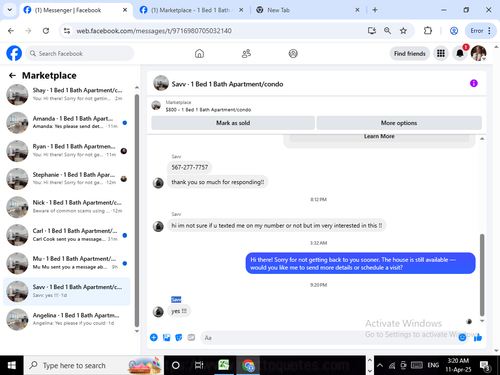Open the browser tab search dropdown
500x375 pixels.
click(10, 10)
